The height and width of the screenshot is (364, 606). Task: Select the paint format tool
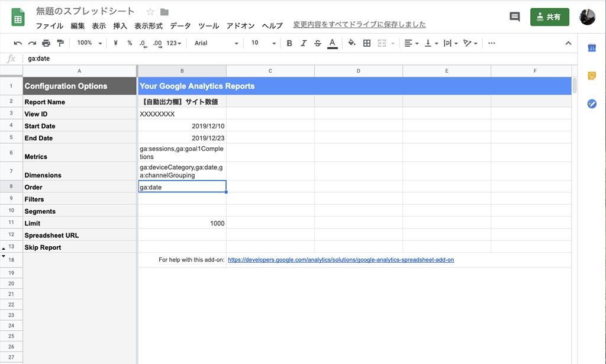click(x=60, y=43)
